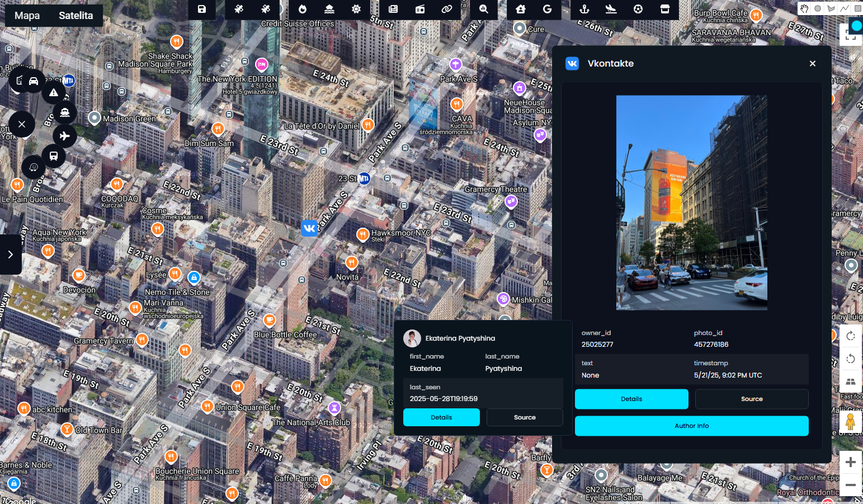863x504 pixels.
Task: Switch to Satelita view
Action: pos(76,16)
